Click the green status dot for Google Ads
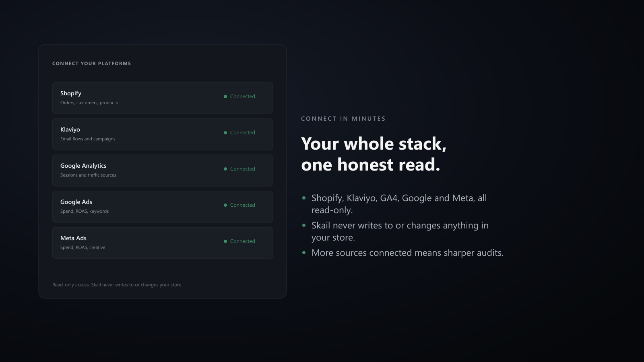Screen dimensions: 644x362 click(225, 205)
